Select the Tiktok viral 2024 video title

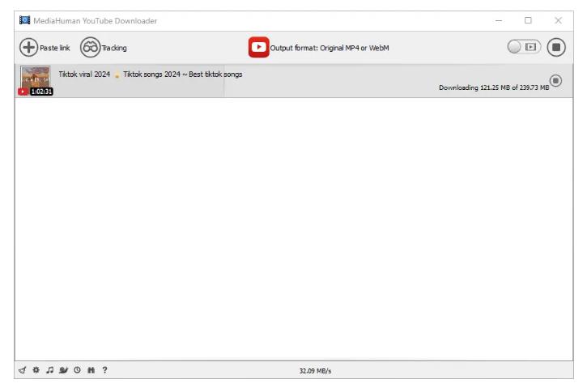coord(150,75)
